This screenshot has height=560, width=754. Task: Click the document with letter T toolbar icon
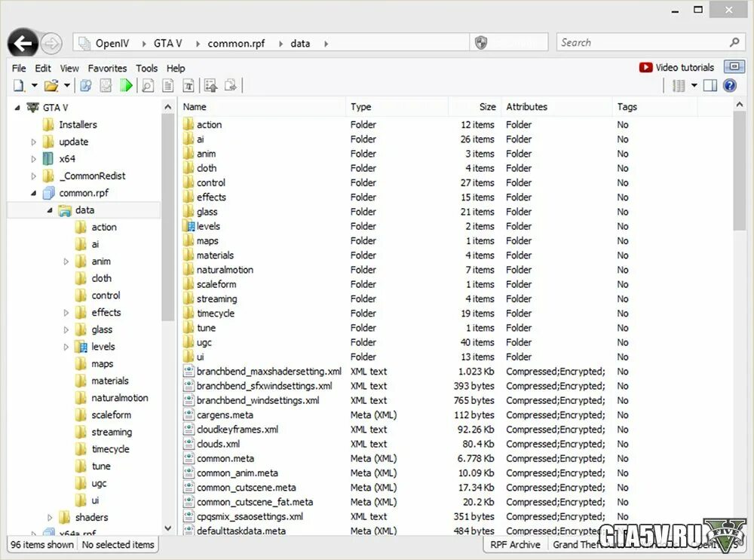[x=188, y=86]
